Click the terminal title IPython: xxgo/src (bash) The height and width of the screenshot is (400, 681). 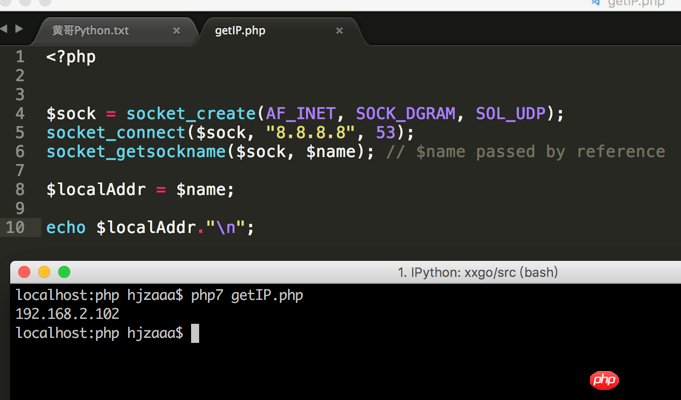478,272
